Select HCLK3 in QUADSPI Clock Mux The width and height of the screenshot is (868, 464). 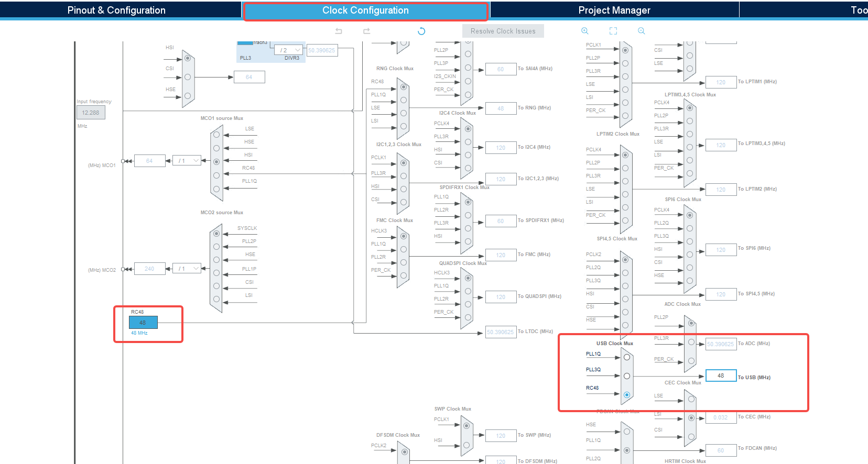coord(468,278)
